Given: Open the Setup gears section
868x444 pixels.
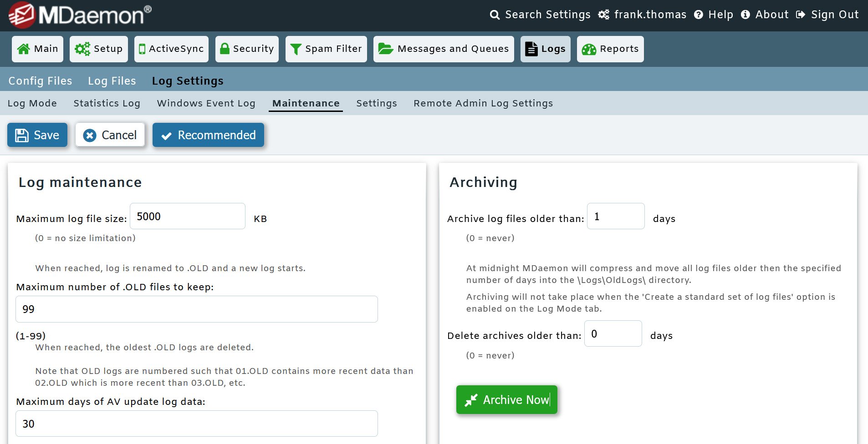Looking at the screenshot, I should coord(98,49).
